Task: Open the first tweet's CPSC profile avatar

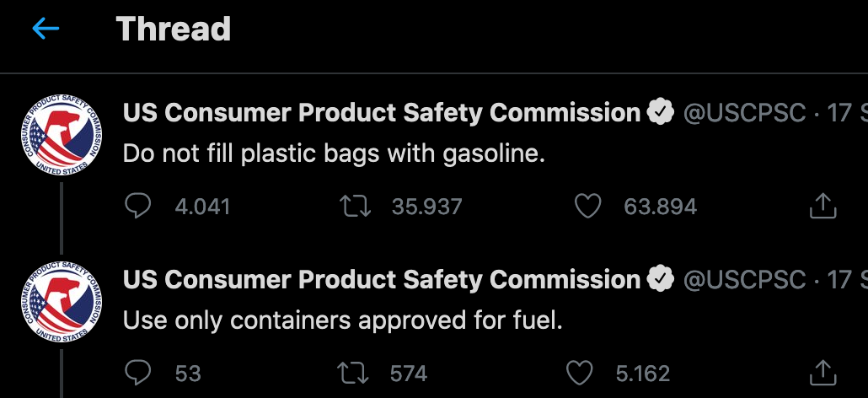Action: [62, 135]
